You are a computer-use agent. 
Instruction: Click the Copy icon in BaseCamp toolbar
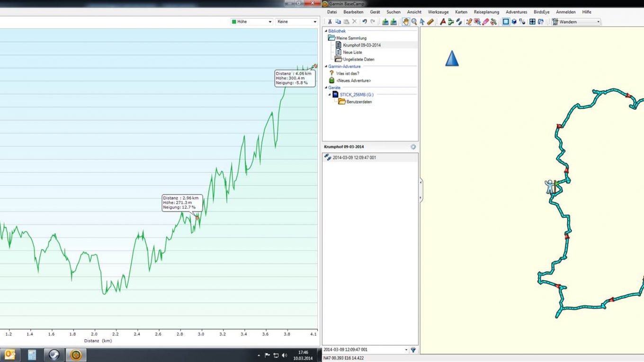click(338, 22)
